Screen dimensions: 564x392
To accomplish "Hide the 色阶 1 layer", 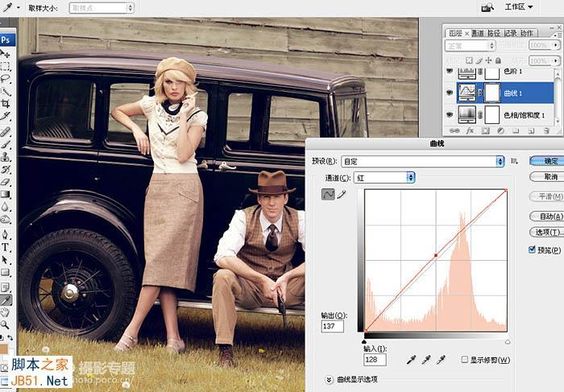I will 450,71.
